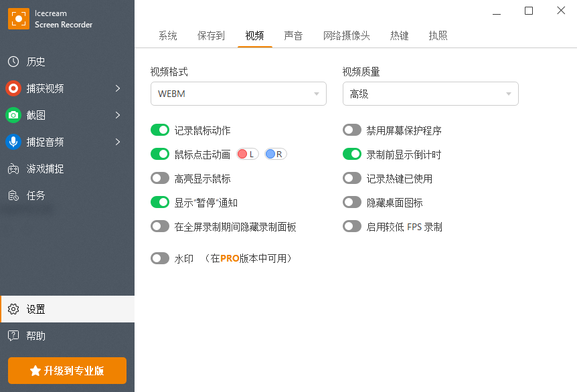Screen dimensions: 577x392
Task: Click the History clock icon in sidebar
Action: [x=13, y=62]
